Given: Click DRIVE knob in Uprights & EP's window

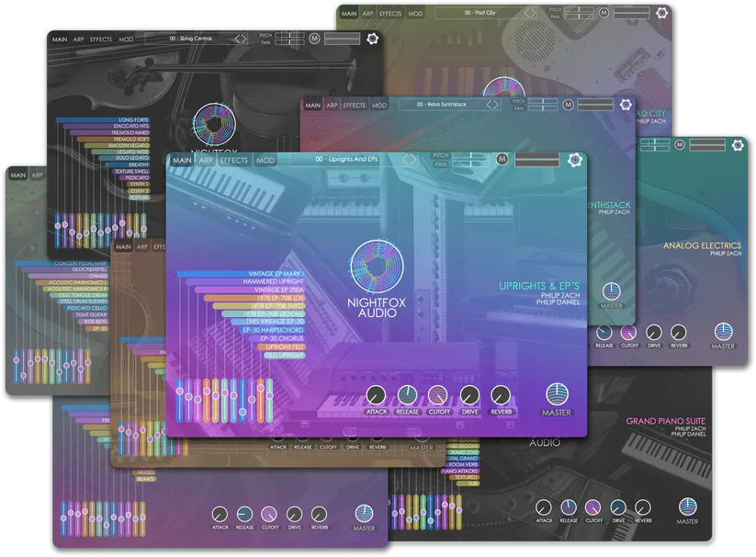Looking at the screenshot, I should (469, 395).
